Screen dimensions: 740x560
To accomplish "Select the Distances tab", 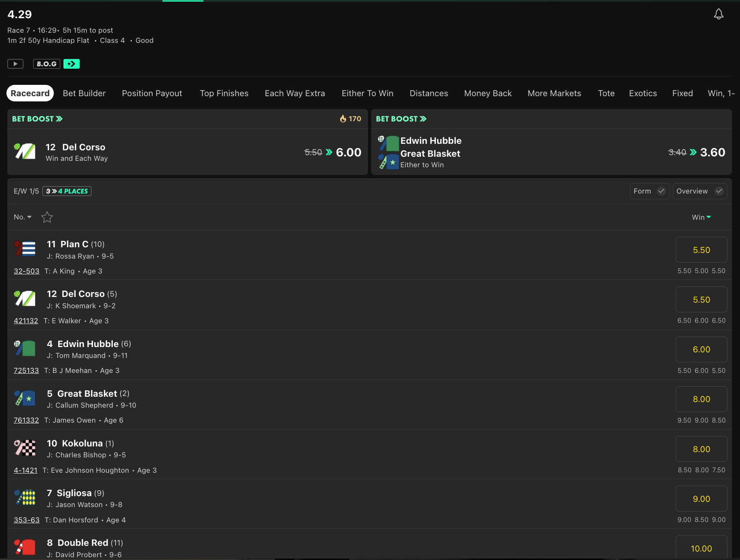I will (x=429, y=93).
